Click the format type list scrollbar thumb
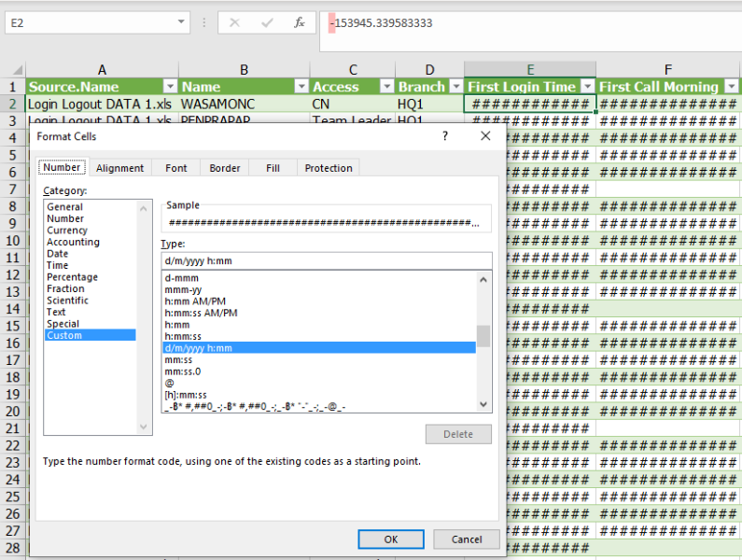 click(x=483, y=336)
